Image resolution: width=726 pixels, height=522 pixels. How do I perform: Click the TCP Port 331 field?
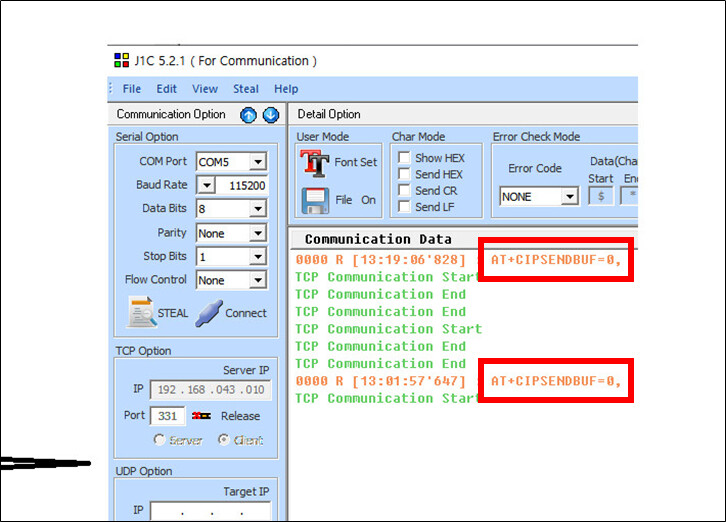click(168, 415)
